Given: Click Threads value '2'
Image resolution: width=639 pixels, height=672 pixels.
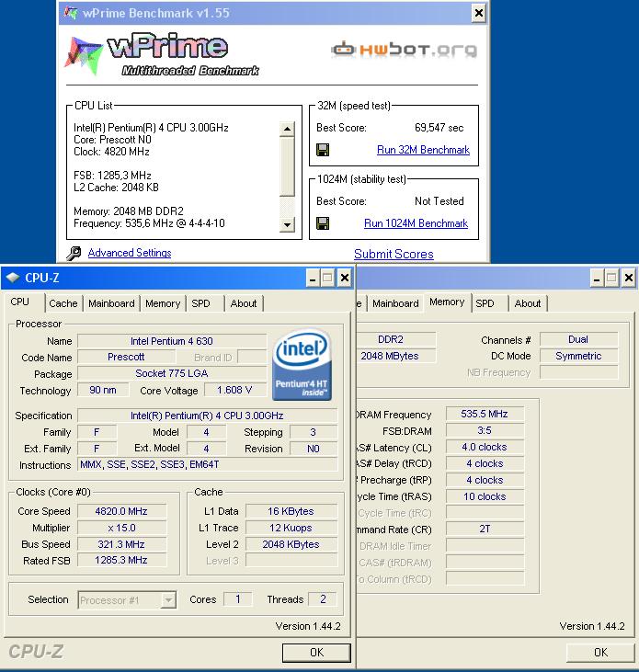Looking at the screenshot, I should point(323,599).
